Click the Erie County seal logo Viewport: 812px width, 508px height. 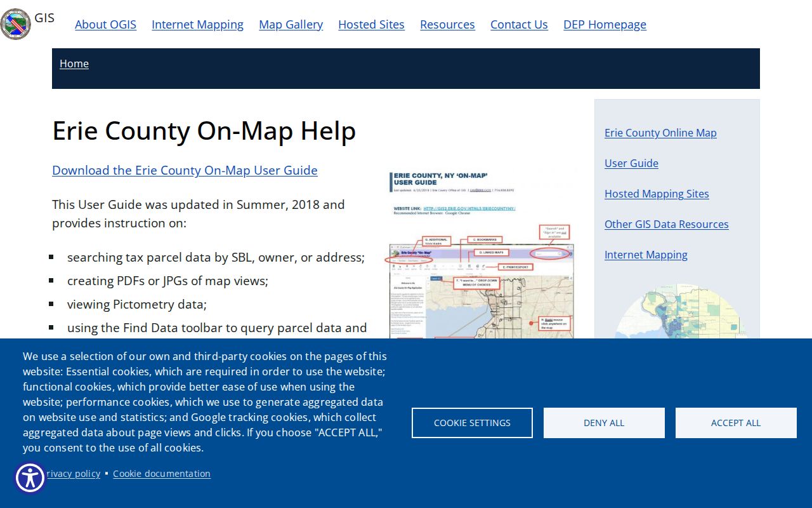point(15,24)
